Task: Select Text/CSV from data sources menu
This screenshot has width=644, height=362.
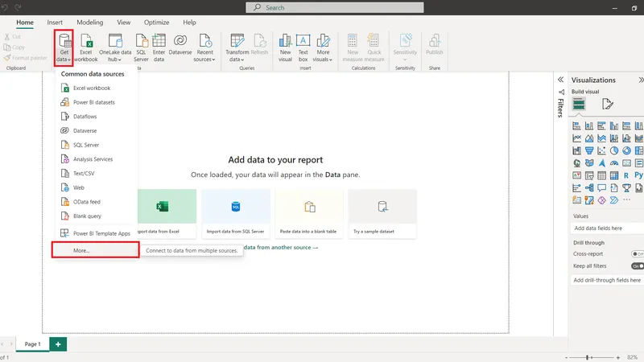Action: pyautogui.click(x=85, y=173)
